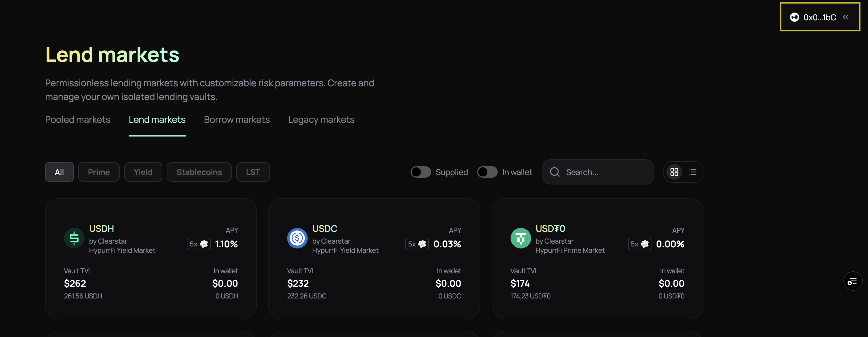
Task: Click the paw icon next to USDH 5x
Action: click(204, 244)
